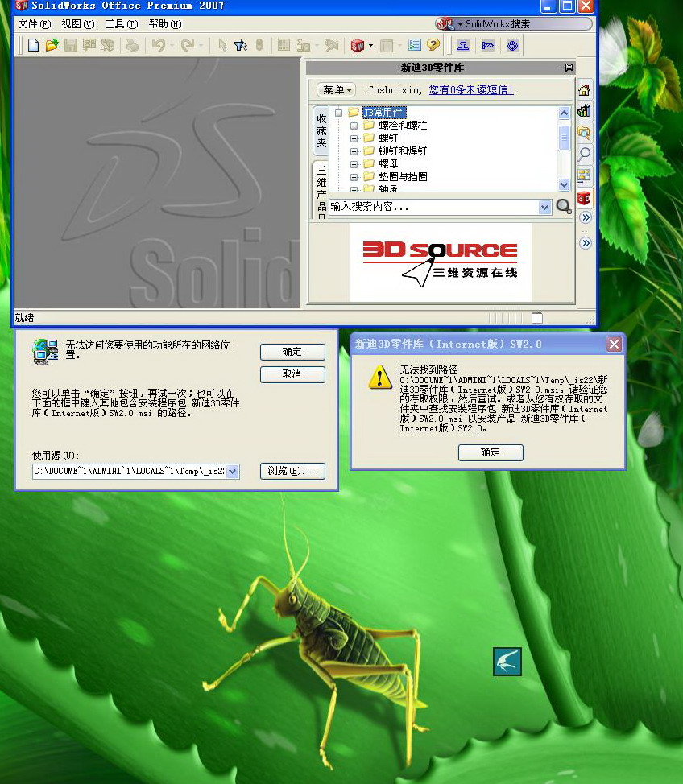Click the upper double-chevron task pane icon
Image resolution: width=683 pixels, height=784 pixels.
586,217
